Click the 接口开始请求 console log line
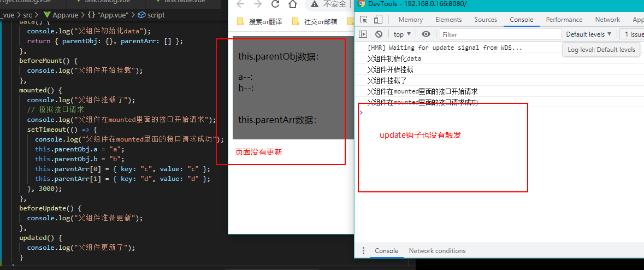Viewport: 644px width, 270px height. pyautogui.click(x=422, y=91)
